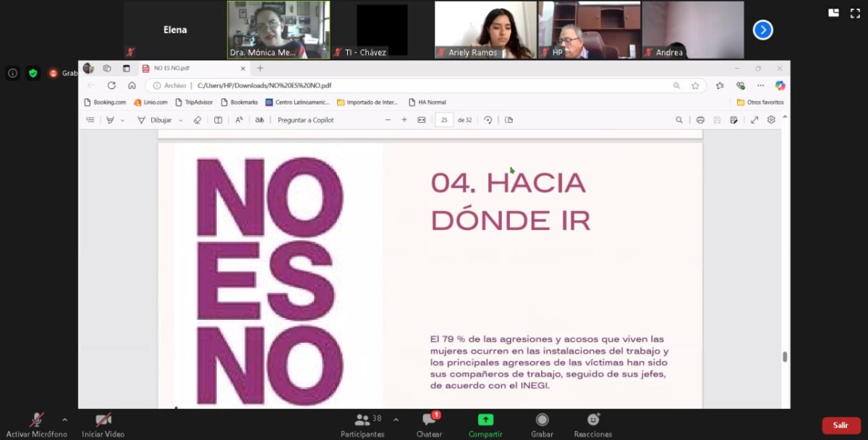This screenshot has height=440, width=868.
Task: Open the Chatear chat panel
Action: (x=429, y=425)
